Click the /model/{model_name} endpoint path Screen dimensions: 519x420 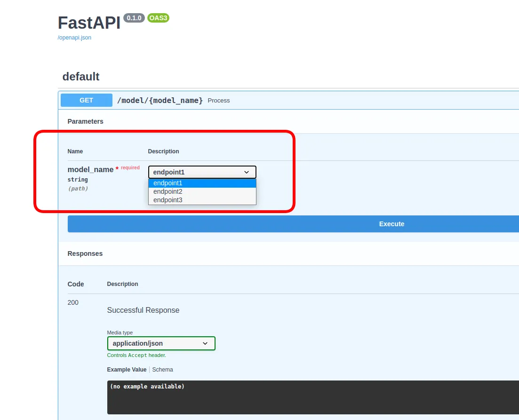point(160,100)
